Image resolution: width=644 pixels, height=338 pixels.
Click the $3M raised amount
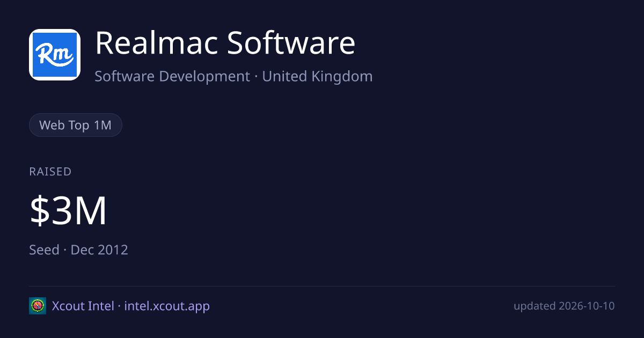[x=68, y=211]
